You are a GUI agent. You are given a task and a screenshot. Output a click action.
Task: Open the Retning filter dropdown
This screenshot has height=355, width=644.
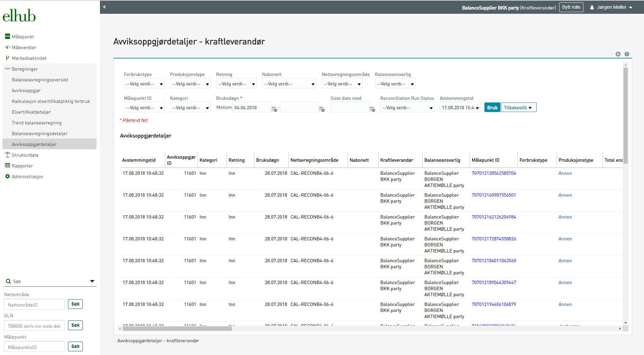[x=236, y=84]
